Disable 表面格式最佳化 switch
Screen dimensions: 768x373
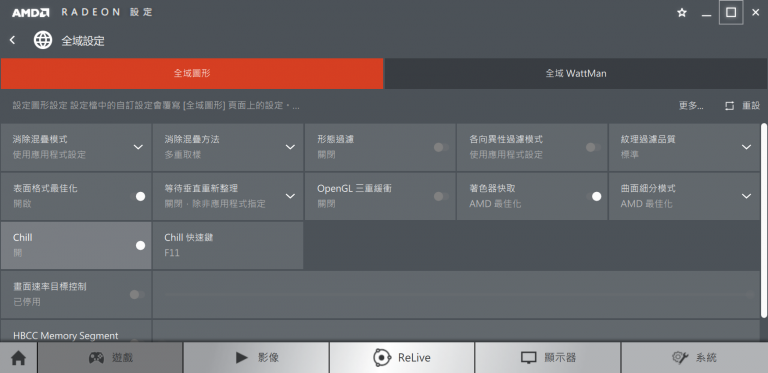click(138, 196)
